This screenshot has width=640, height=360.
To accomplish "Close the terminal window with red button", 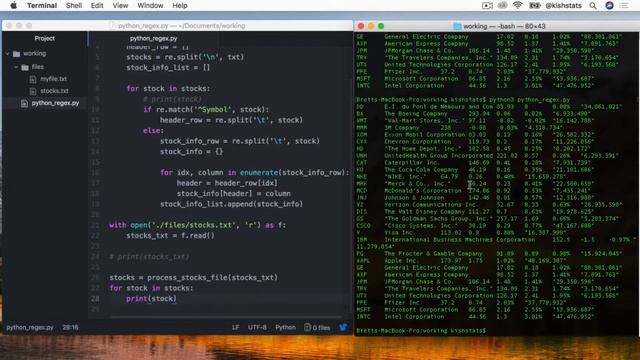I will tap(361, 26).
